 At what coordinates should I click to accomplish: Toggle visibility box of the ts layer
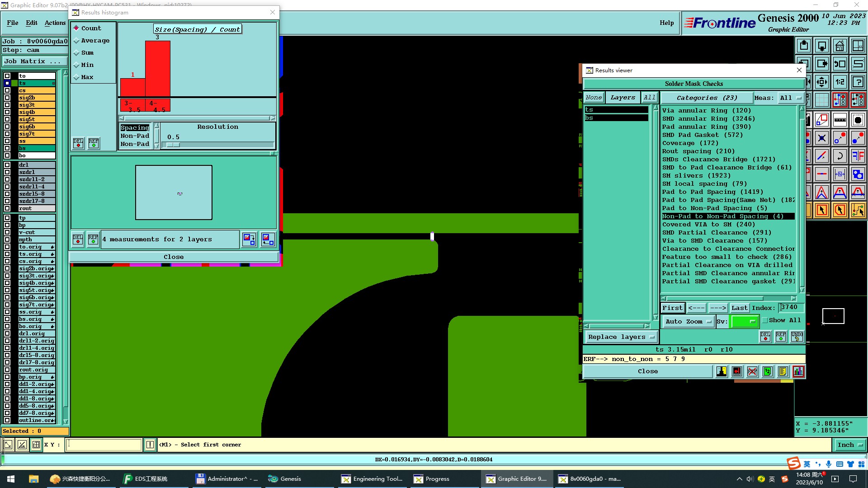tap(7, 83)
